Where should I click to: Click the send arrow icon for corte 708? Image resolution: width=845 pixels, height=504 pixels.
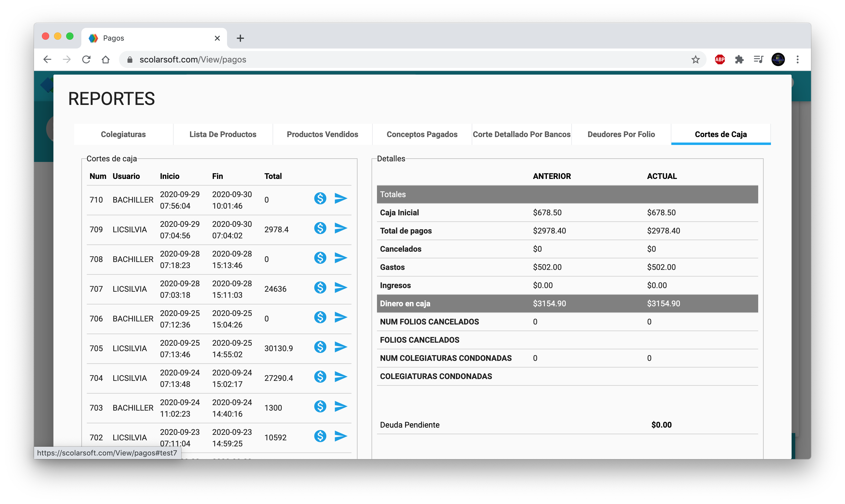pyautogui.click(x=341, y=258)
